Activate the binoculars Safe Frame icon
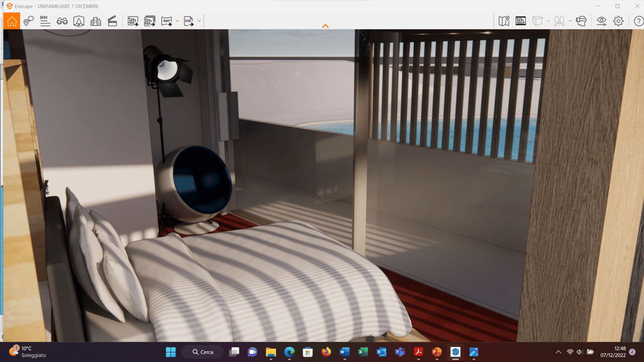The height and width of the screenshot is (362, 644). tap(62, 21)
